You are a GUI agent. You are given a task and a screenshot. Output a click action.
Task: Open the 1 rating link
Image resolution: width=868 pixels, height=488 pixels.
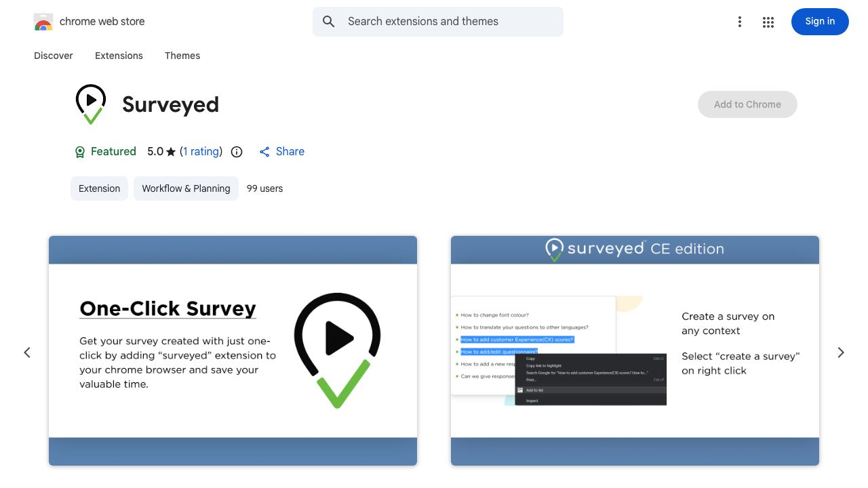pyautogui.click(x=201, y=152)
